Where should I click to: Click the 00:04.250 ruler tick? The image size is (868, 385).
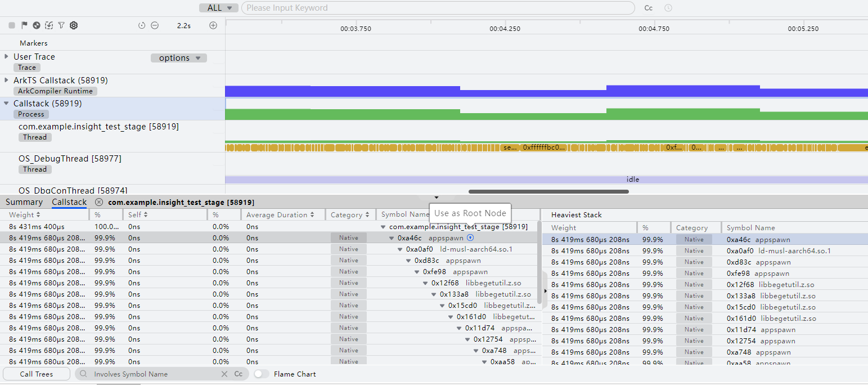[505, 28]
